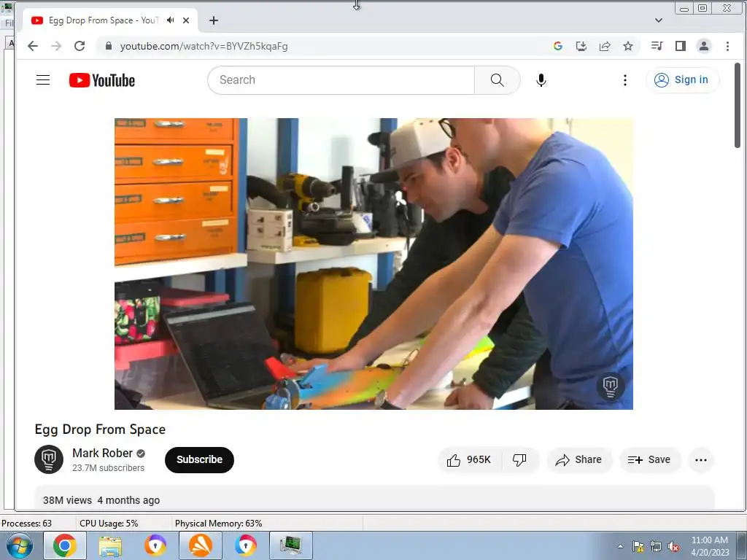Open the YouTube guide hamburger menu
Screen dimensions: 747x560
[x=43, y=80]
